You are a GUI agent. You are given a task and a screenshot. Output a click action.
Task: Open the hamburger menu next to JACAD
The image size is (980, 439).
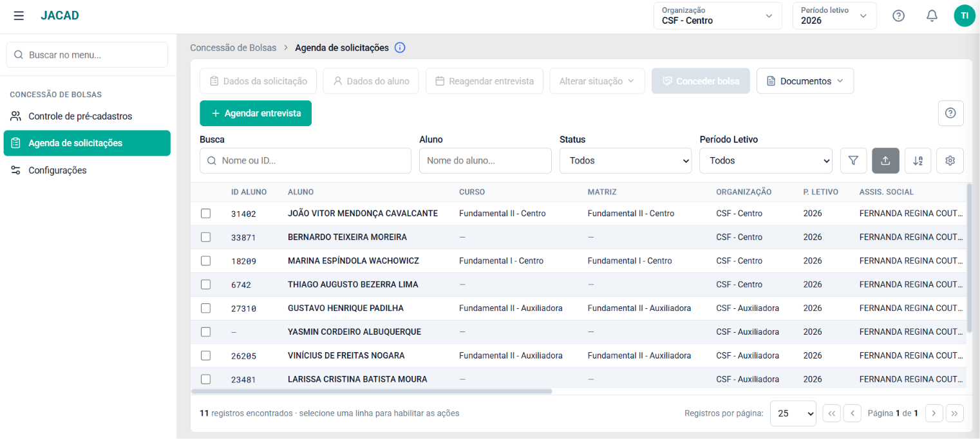click(19, 15)
